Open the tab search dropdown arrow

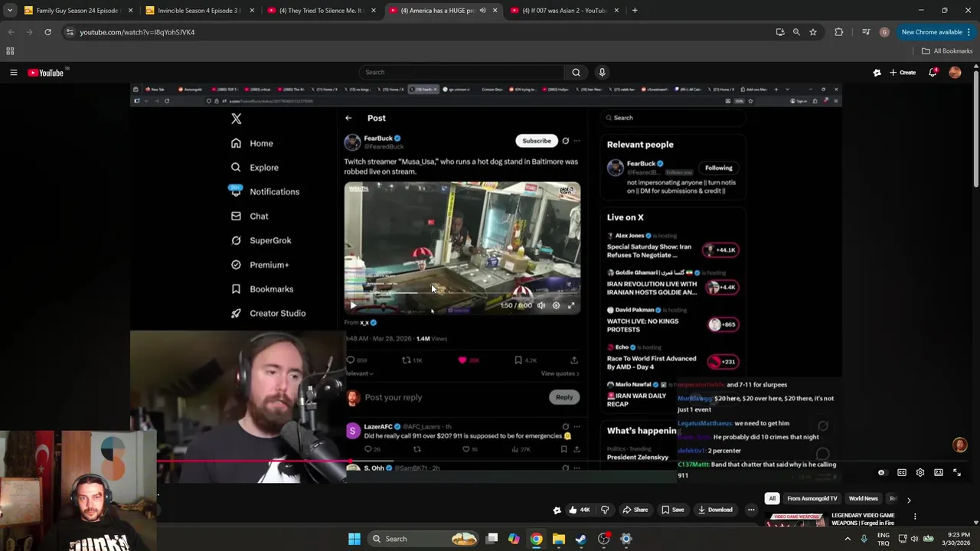tap(10, 11)
